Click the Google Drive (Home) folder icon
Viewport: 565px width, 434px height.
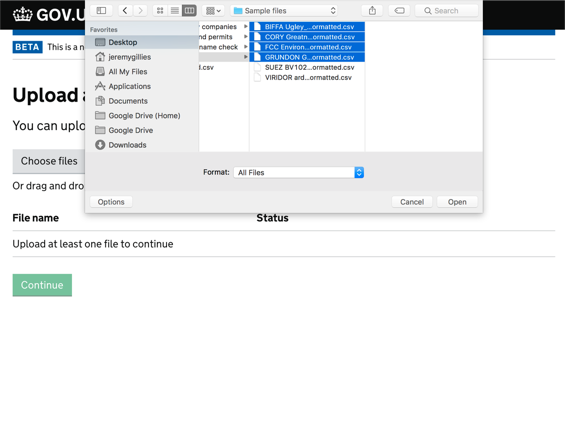pos(100,116)
